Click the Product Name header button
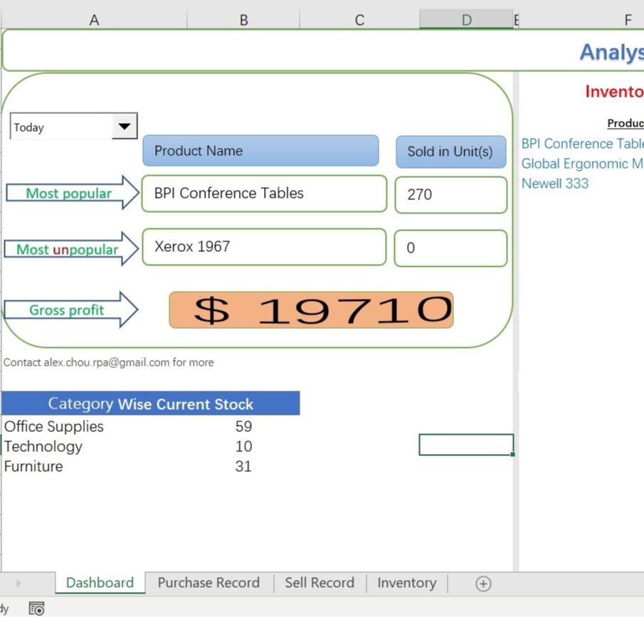The image size is (644, 644). 260,151
